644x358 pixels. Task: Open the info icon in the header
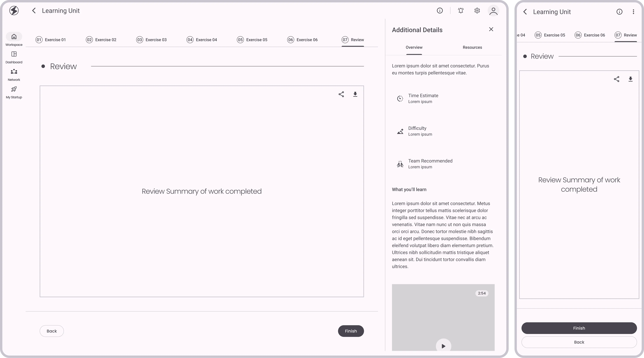[440, 10]
